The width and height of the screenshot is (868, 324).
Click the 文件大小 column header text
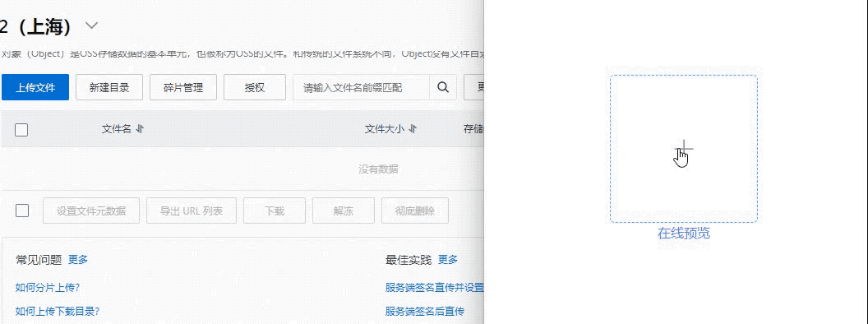click(385, 129)
